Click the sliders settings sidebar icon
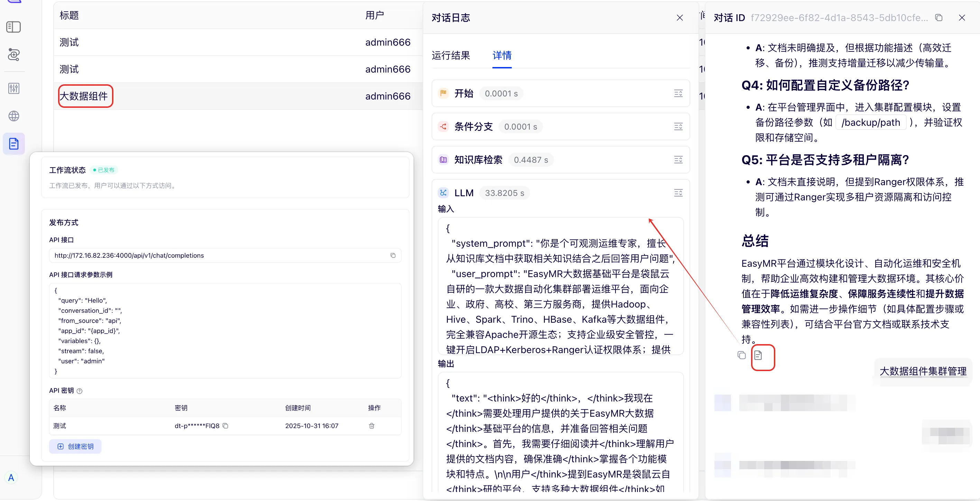The width and height of the screenshot is (980, 501). tap(14, 88)
